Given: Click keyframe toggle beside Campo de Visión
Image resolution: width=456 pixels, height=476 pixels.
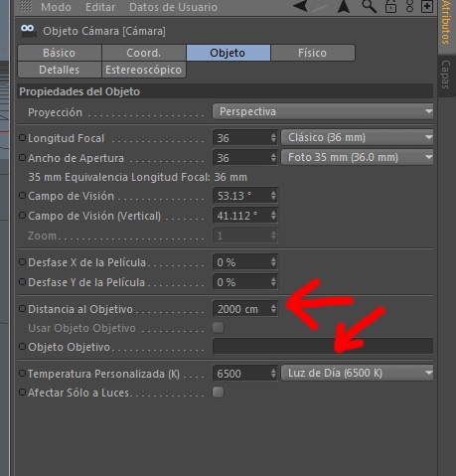Looking at the screenshot, I should coord(22,196).
